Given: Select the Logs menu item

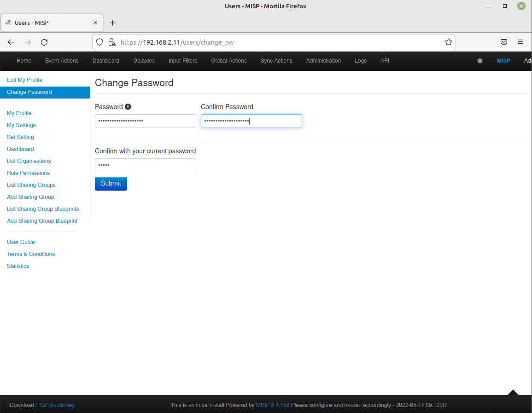Looking at the screenshot, I should 361,61.
